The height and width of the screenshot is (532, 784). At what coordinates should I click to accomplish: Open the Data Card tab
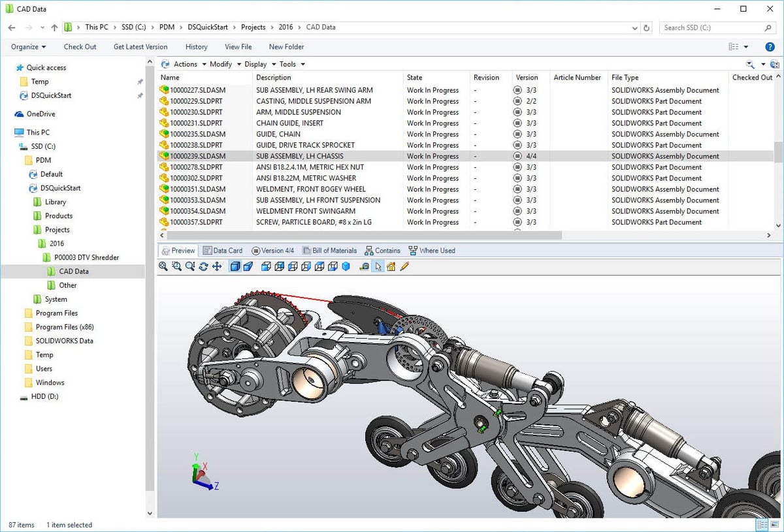(x=223, y=250)
